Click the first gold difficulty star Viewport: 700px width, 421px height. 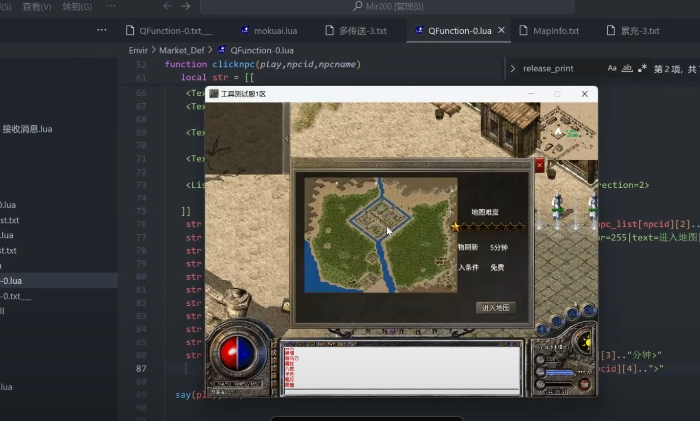pos(456,228)
